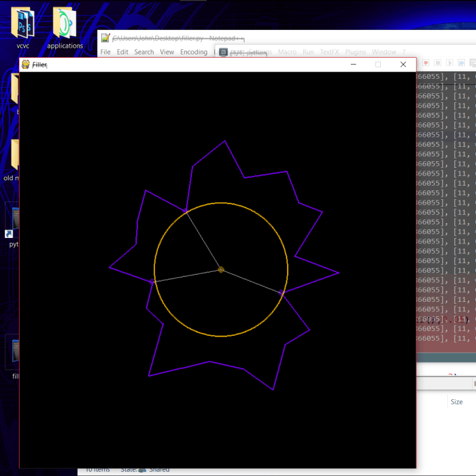The width and height of the screenshot is (476, 476).
Task: Sort by Size column in Explorer window
Action: click(456, 402)
